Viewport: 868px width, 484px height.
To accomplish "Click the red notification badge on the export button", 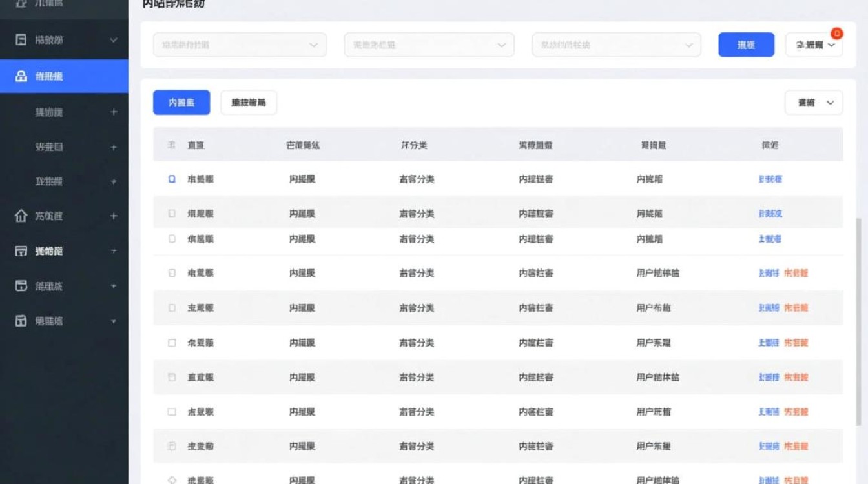I will click(x=837, y=32).
